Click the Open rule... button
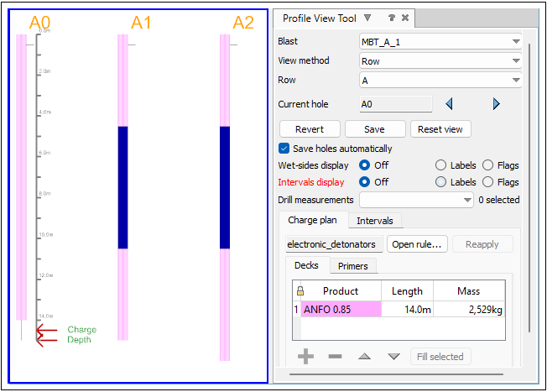 tap(417, 244)
